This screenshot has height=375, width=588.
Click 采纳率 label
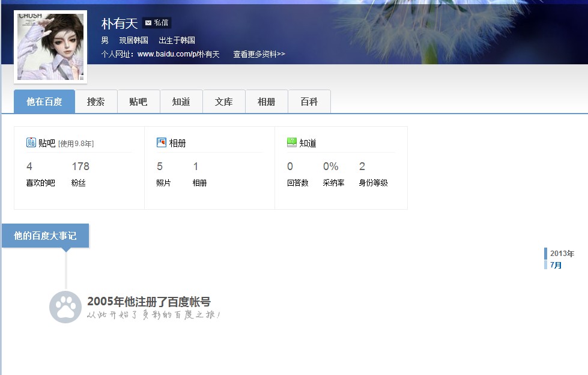pyautogui.click(x=334, y=183)
